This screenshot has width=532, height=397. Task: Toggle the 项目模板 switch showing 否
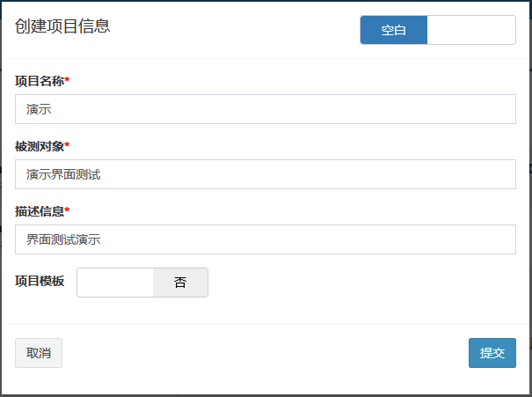click(x=180, y=283)
